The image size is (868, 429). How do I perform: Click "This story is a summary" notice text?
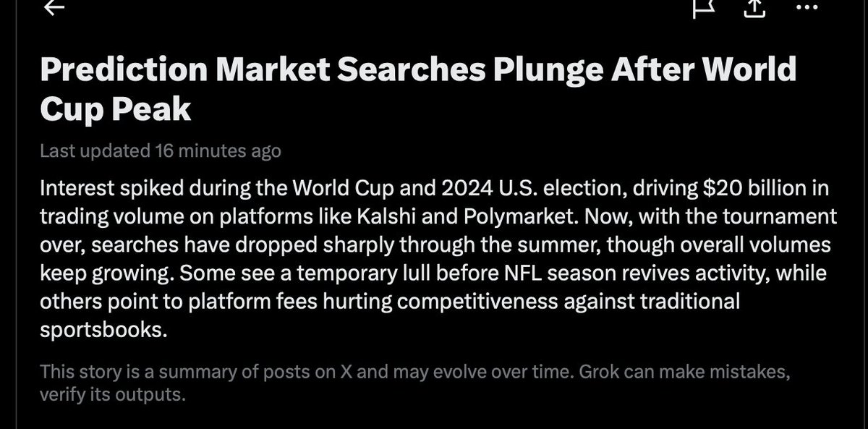(x=130, y=373)
